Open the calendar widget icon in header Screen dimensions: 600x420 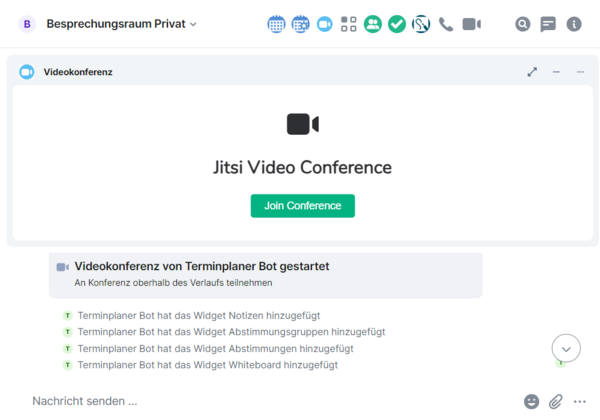(276, 24)
